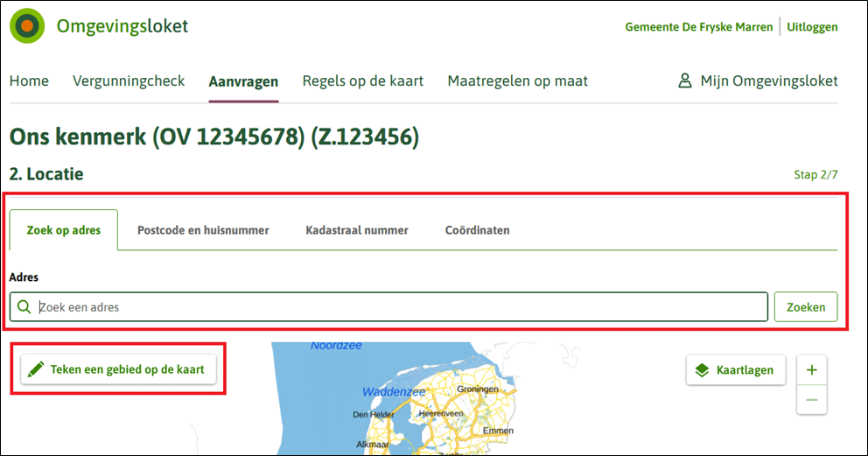868x456 pixels.
Task: Click into the Zoek een adres field
Action: click(x=388, y=307)
